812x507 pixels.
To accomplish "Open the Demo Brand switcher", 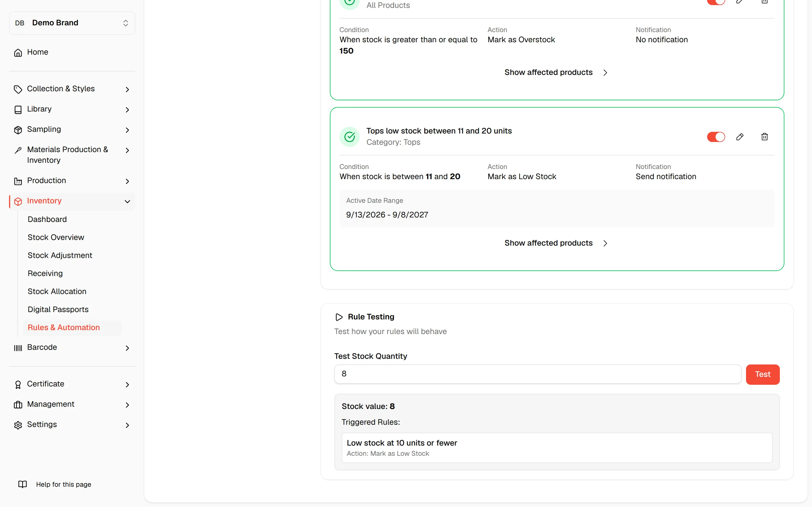I will tap(72, 23).
